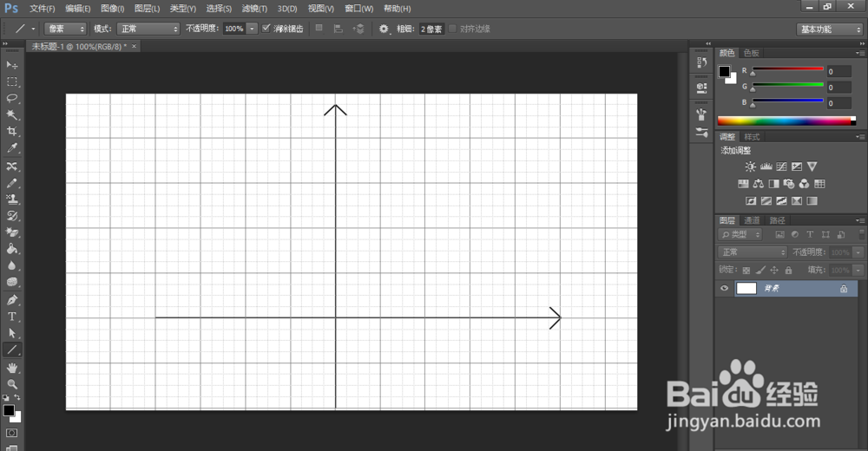
Task: Open the History panel icon
Action: pyautogui.click(x=701, y=62)
